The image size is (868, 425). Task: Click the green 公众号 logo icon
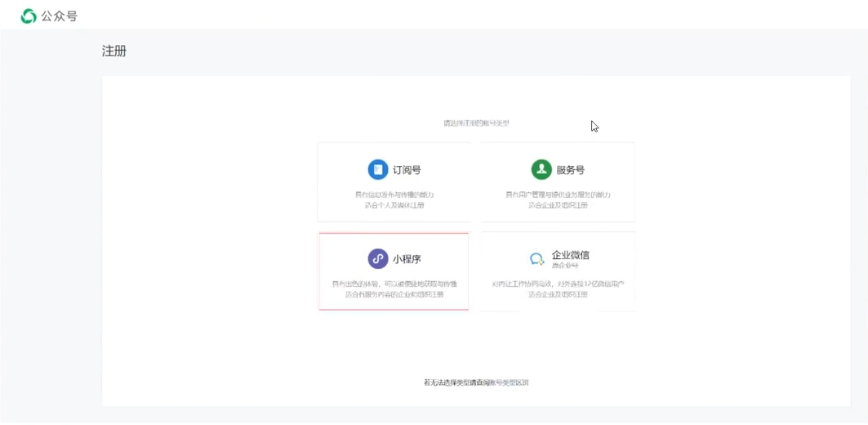29,16
